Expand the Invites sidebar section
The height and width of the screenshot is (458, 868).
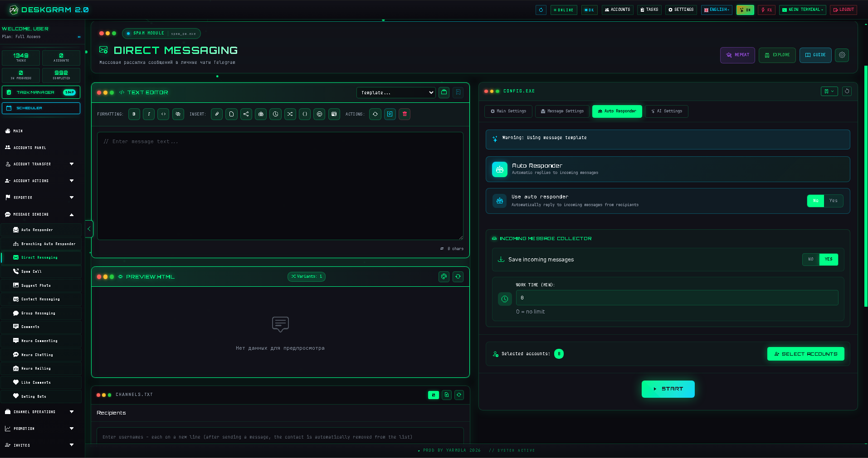pyautogui.click(x=41, y=445)
